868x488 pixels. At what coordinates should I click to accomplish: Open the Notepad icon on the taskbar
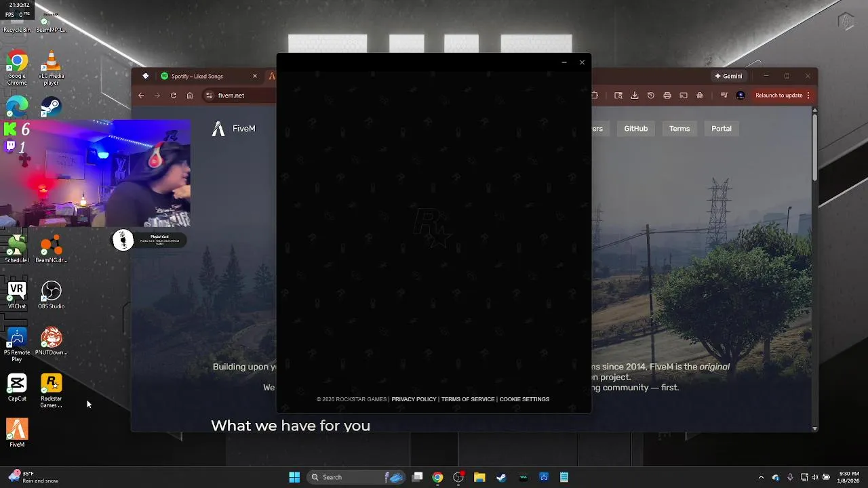click(x=564, y=477)
